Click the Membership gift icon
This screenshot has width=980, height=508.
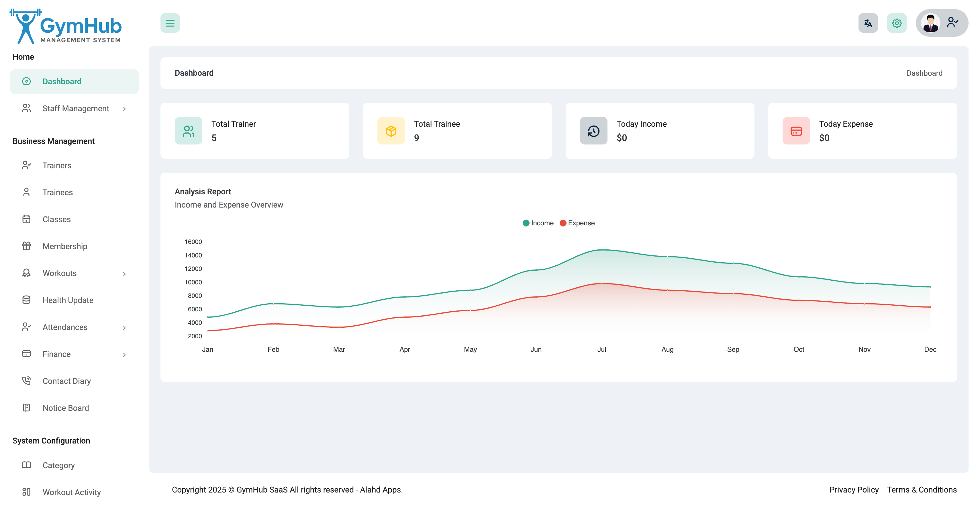[x=26, y=246]
